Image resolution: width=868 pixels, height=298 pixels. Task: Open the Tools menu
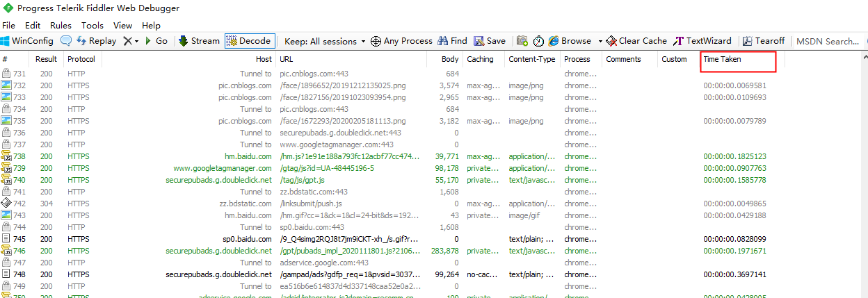click(93, 25)
